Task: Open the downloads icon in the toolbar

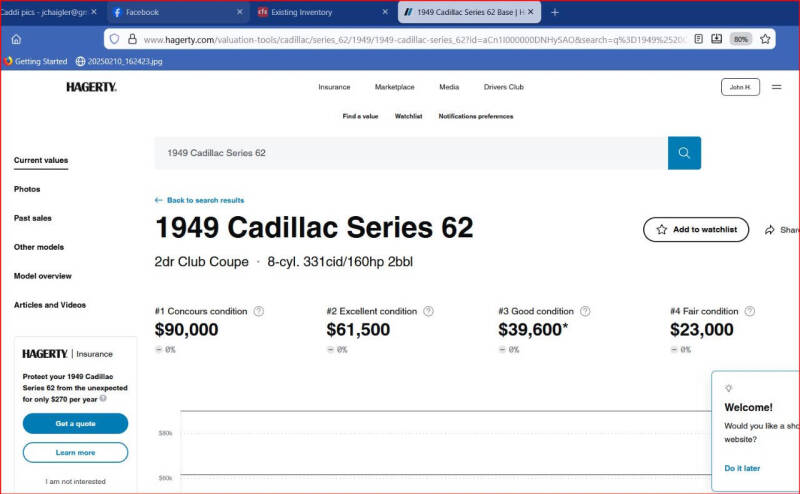Action: pos(716,39)
